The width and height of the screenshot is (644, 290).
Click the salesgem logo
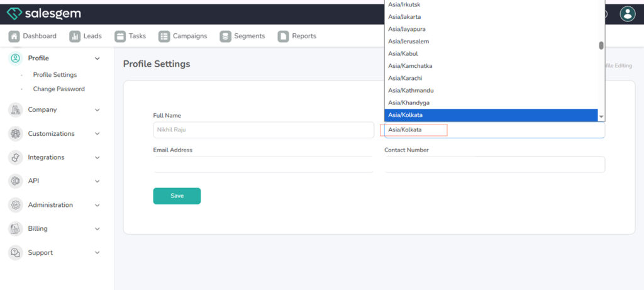coord(44,14)
